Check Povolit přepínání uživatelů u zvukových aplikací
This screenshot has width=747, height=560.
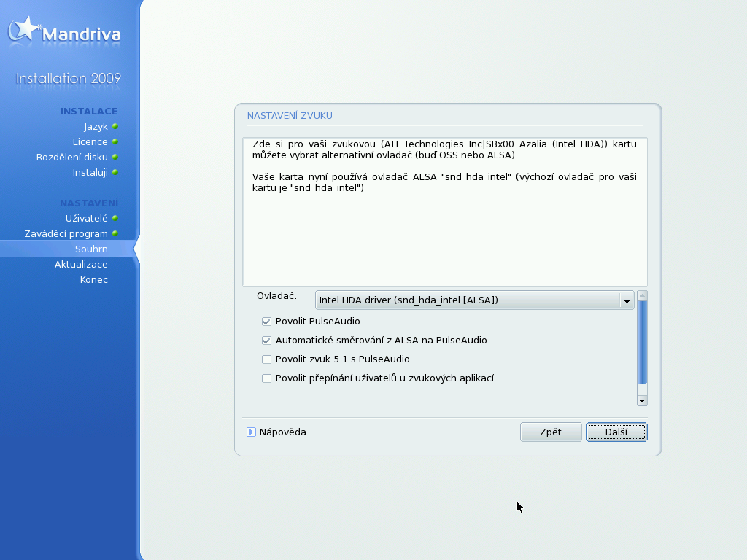(x=266, y=378)
